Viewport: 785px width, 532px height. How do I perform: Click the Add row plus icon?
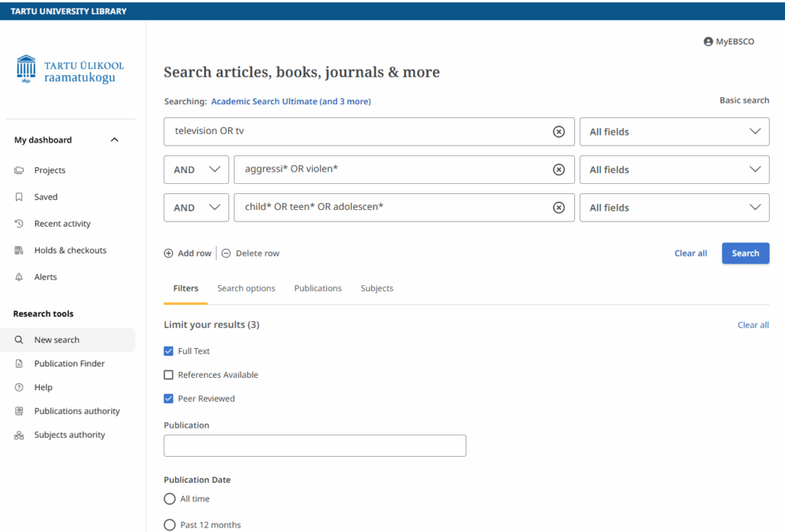click(169, 254)
